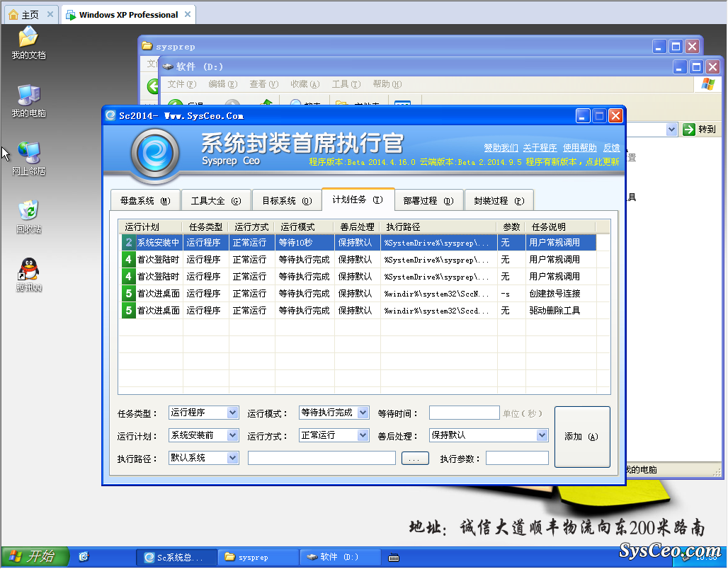Click the 执行路径 path text field
The width and height of the screenshot is (728, 569).
[322, 458]
